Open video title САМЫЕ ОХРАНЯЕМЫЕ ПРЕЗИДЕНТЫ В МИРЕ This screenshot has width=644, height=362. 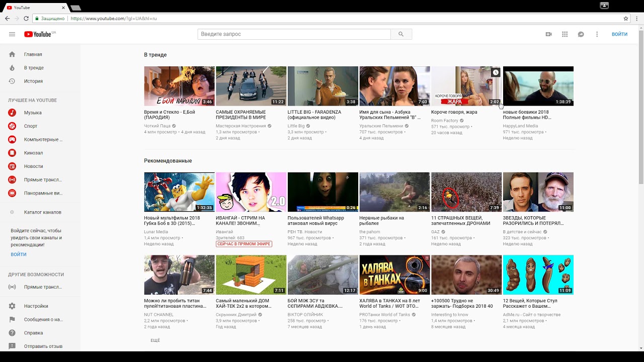pyautogui.click(x=241, y=115)
